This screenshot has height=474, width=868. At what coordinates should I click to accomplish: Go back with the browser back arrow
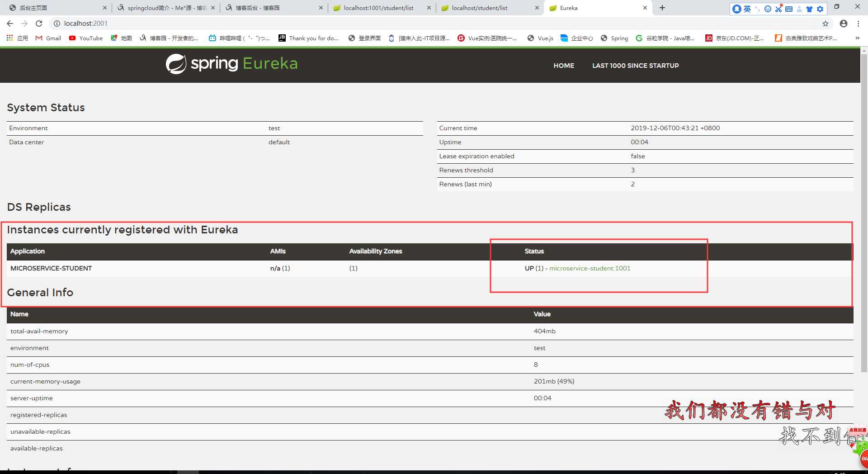point(10,24)
